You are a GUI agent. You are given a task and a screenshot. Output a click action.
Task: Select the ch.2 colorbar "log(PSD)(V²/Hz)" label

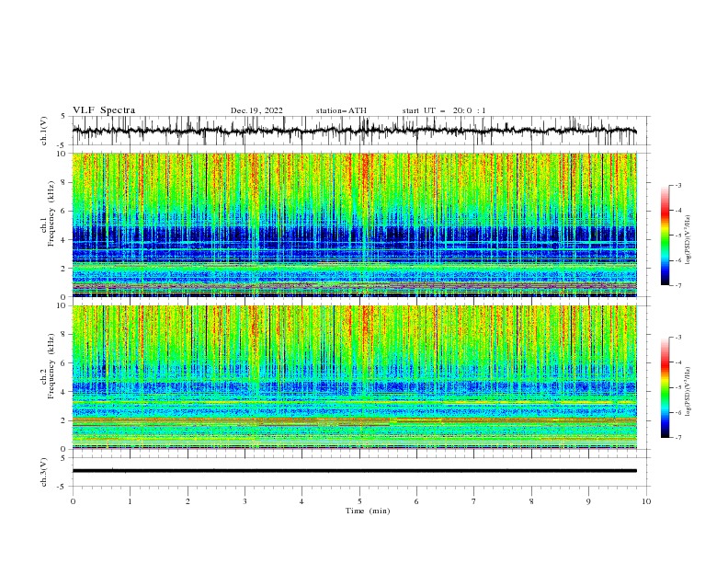click(688, 391)
